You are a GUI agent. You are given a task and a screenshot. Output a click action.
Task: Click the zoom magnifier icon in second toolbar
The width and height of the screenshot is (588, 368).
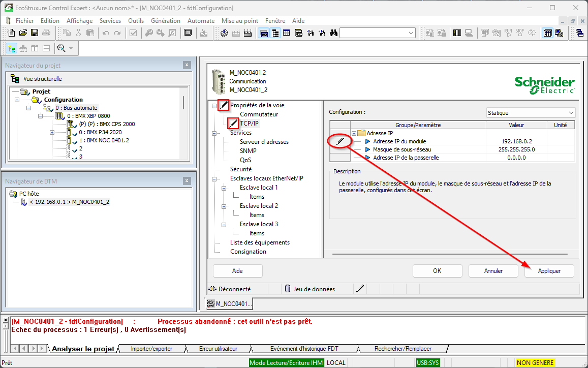pos(61,48)
